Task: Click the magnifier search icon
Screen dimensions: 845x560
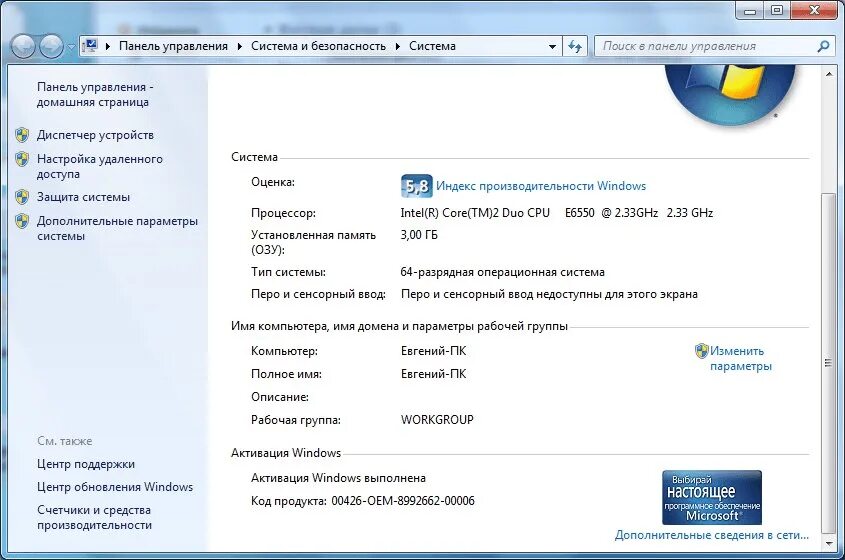Action: (823, 46)
